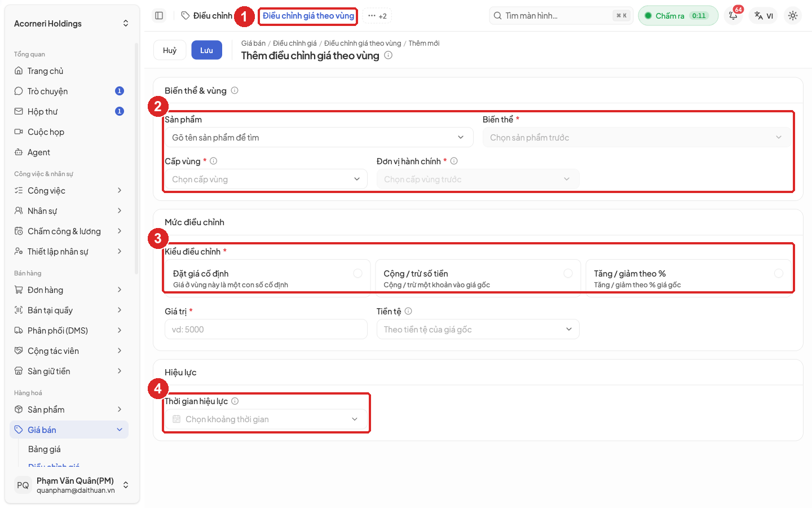Collapse the Giá bán sidebar group
Image resolution: width=812 pixels, height=508 pixels.
(x=69, y=430)
